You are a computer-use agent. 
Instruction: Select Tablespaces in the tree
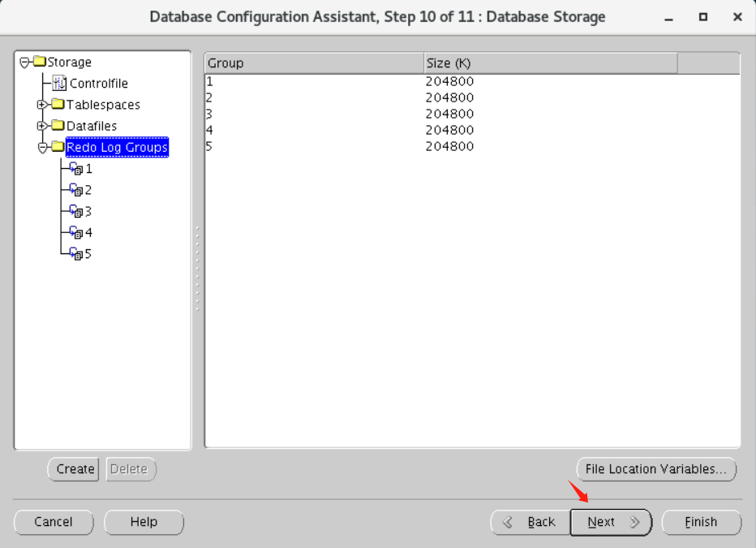(x=103, y=105)
